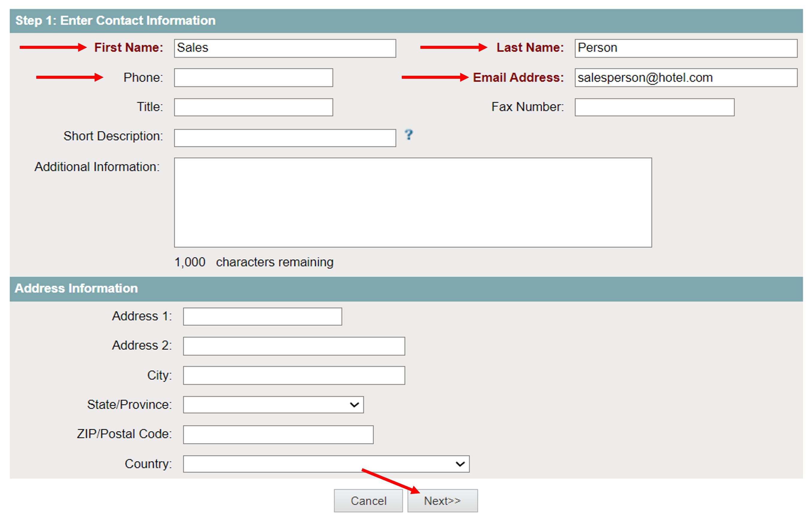Click the Short Description help question mark

coord(408,135)
